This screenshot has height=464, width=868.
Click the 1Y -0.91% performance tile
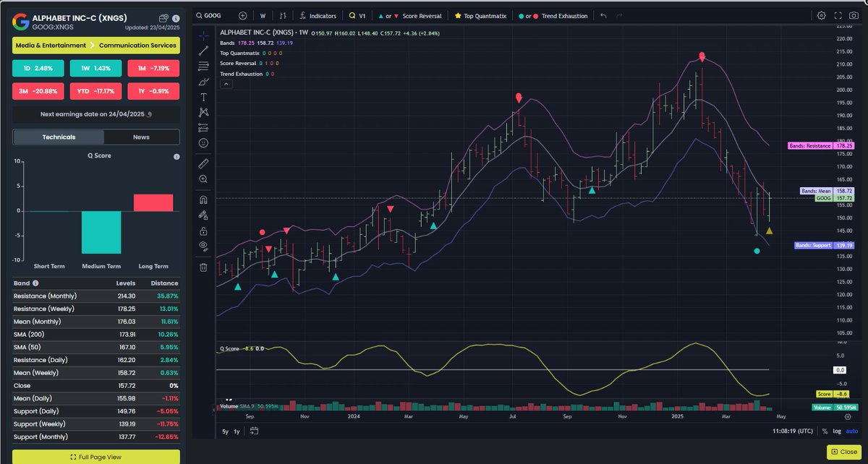[153, 92]
